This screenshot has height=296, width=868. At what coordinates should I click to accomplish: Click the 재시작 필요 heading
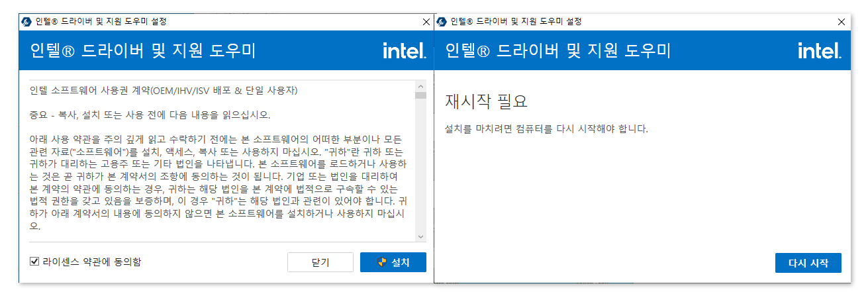pyautogui.click(x=486, y=103)
